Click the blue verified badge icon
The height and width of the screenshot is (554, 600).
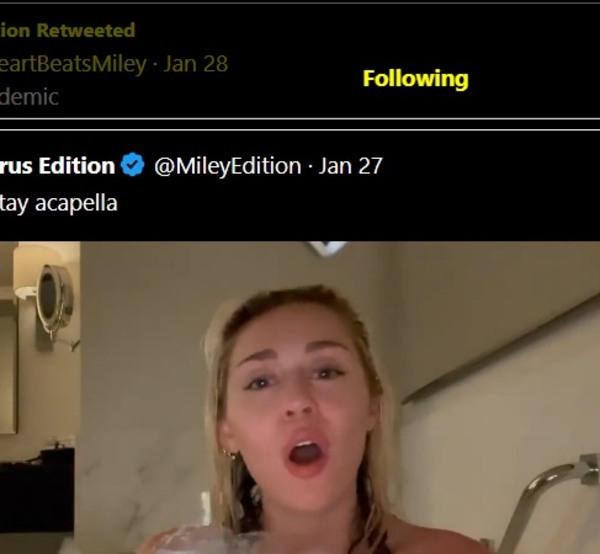(133, 166)
